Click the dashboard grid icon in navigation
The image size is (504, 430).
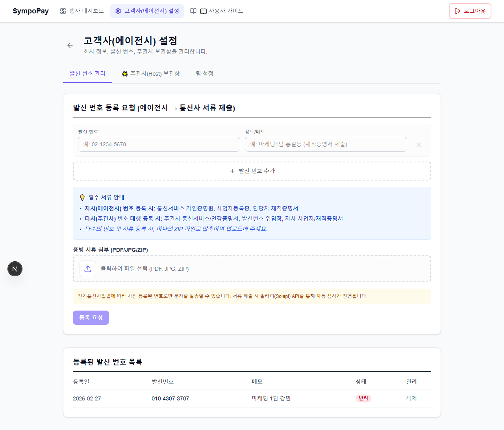[x=63, y=11]
